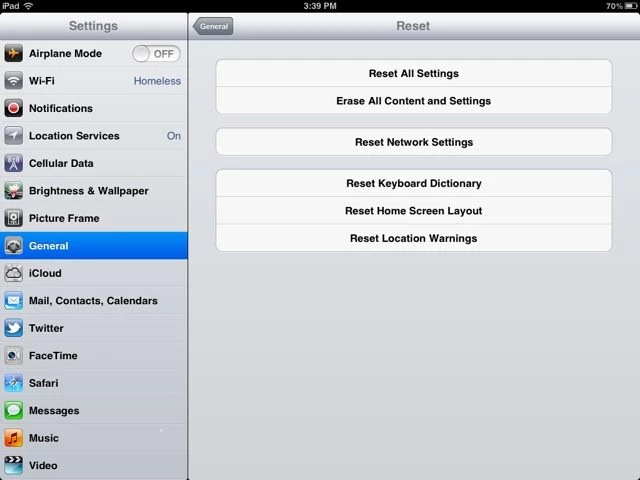Image resolution: width=640 pixels, height=480 pixels.
Task: Open FaceTime settings row
Action: point(94,356)
